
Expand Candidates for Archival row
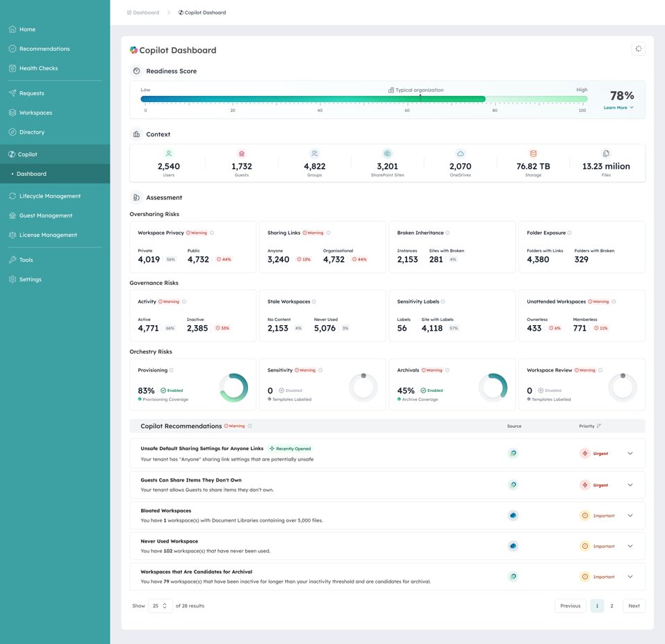(630, 577)
